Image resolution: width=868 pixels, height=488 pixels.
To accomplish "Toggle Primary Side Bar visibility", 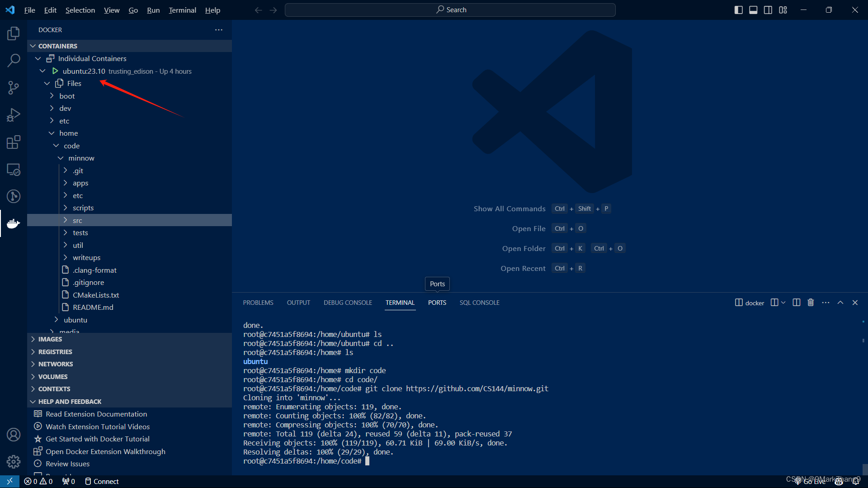I will pyautogui.click(x=739, y=10).
